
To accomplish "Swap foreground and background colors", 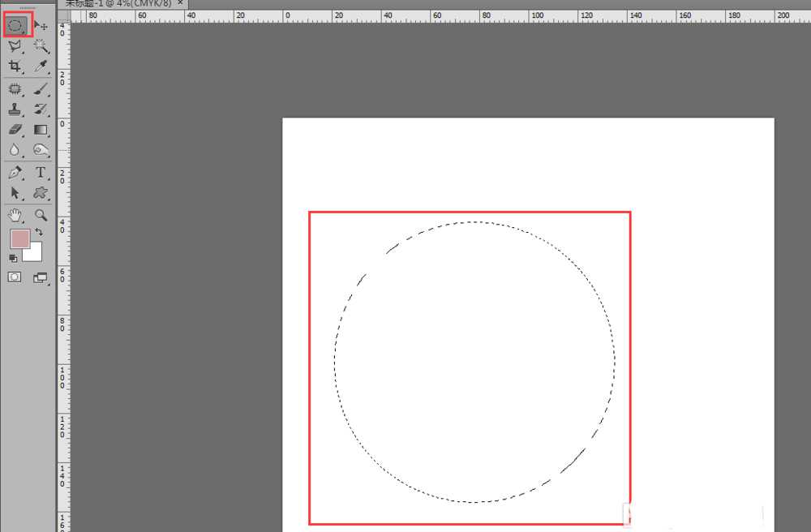I will coord(39,233).
